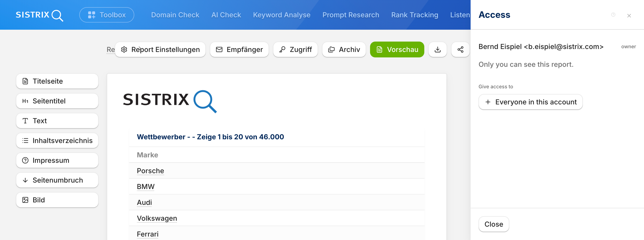644x240 pixels.
Task: Add Titelseite element
Action: [57, 81]
